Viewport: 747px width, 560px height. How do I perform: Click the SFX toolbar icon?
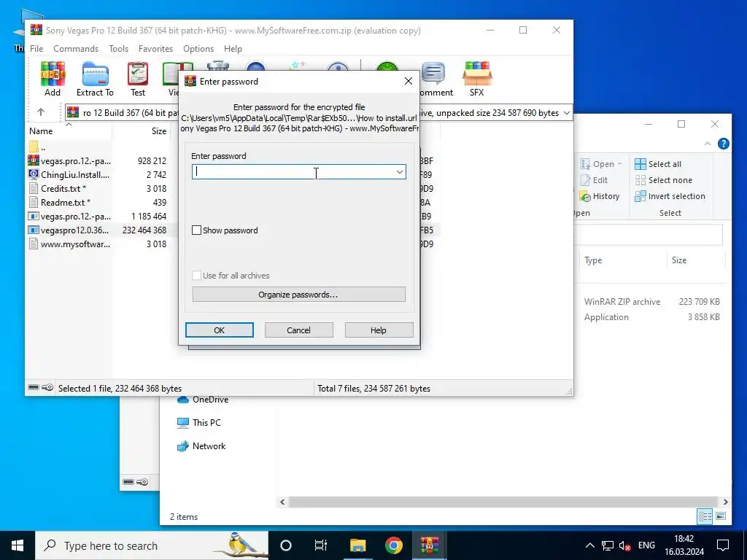476,79
